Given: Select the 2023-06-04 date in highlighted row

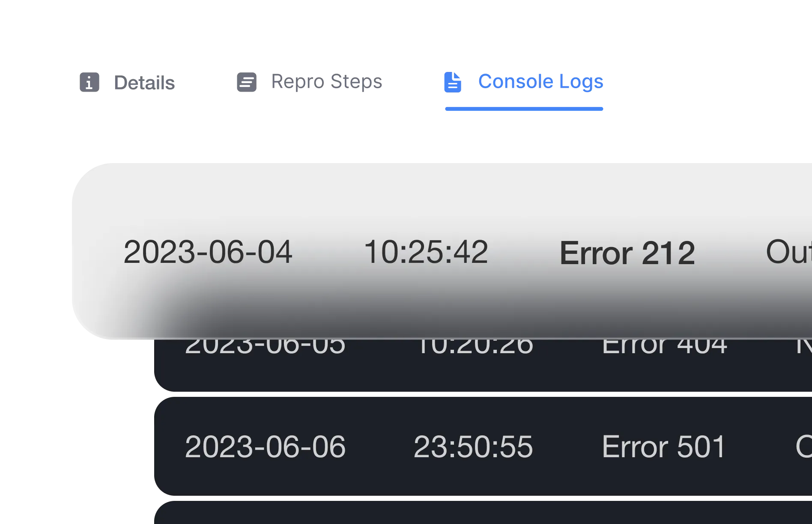Looking at the screenshot, I should 208,252.
